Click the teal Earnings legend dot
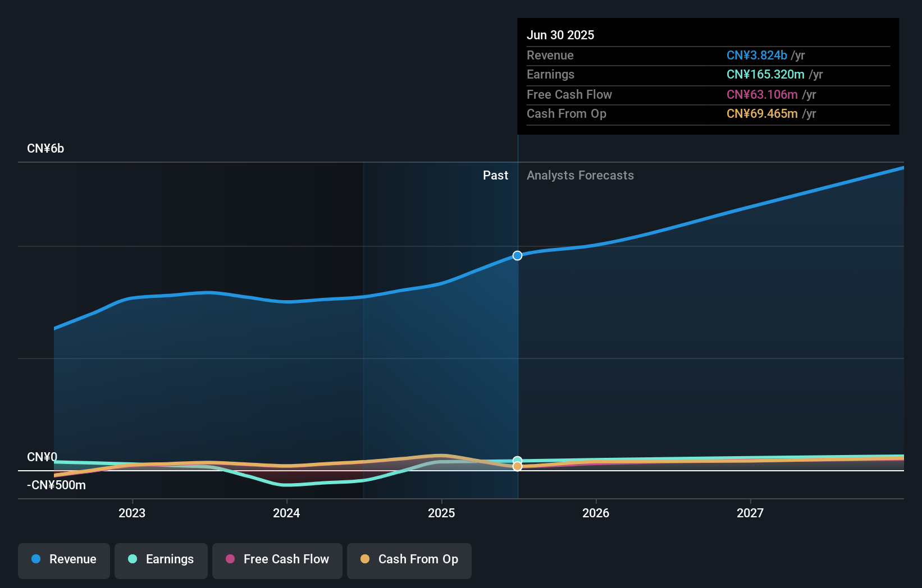Image resolution: width=922 pixels, height=588 pixels. coord(131,559)
